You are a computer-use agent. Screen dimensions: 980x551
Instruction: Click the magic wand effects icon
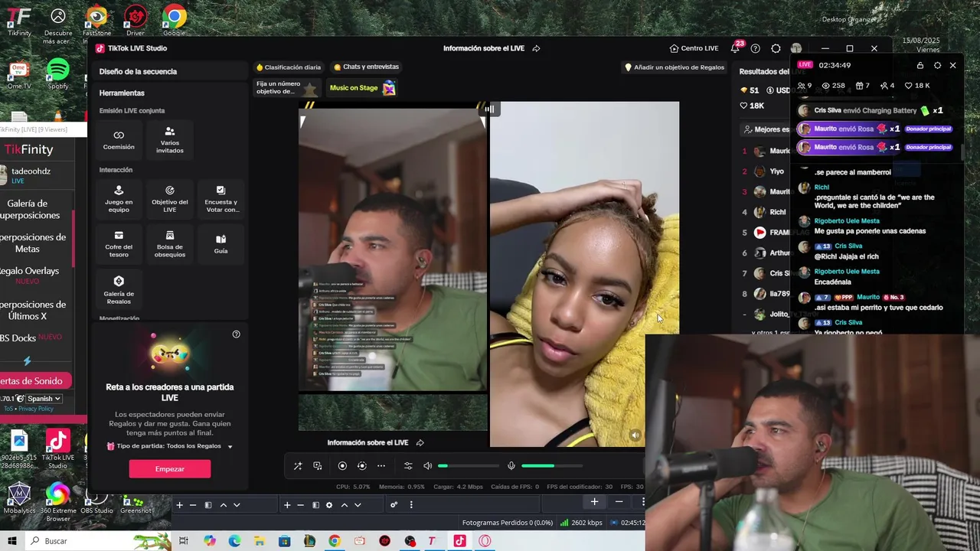298,466
